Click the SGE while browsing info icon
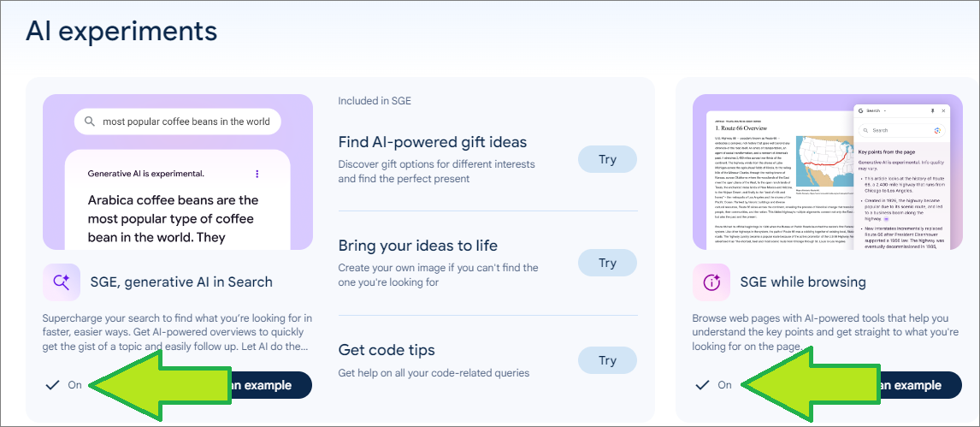This screenshot has height=427, width=980. [x=711, y=282]
